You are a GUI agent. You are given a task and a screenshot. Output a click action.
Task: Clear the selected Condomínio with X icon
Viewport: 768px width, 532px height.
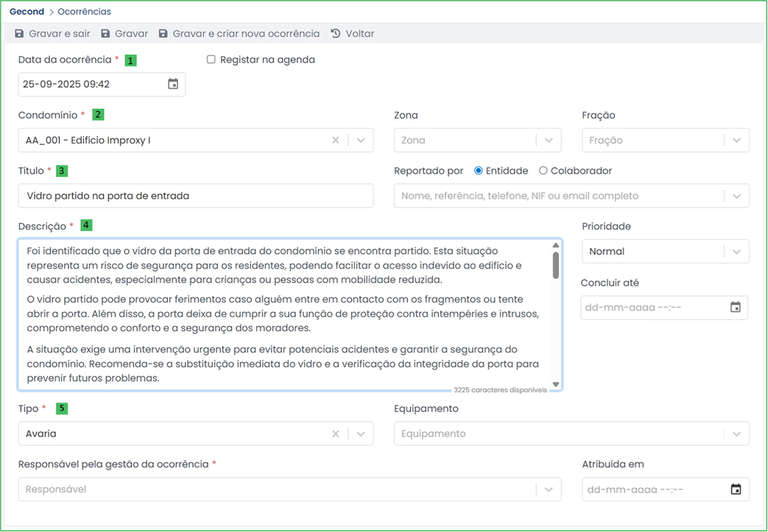click(x=336, y=140)
